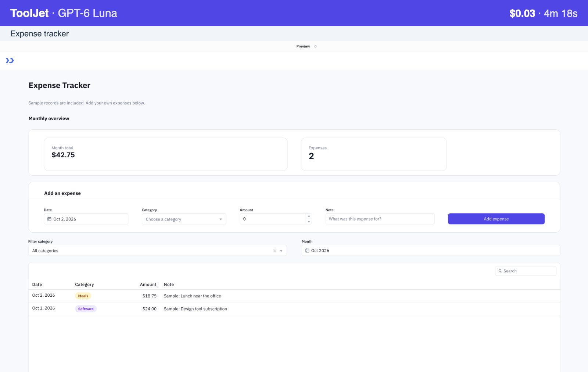
Task: Sort by the Amount column header
Action: click(148, 285)
